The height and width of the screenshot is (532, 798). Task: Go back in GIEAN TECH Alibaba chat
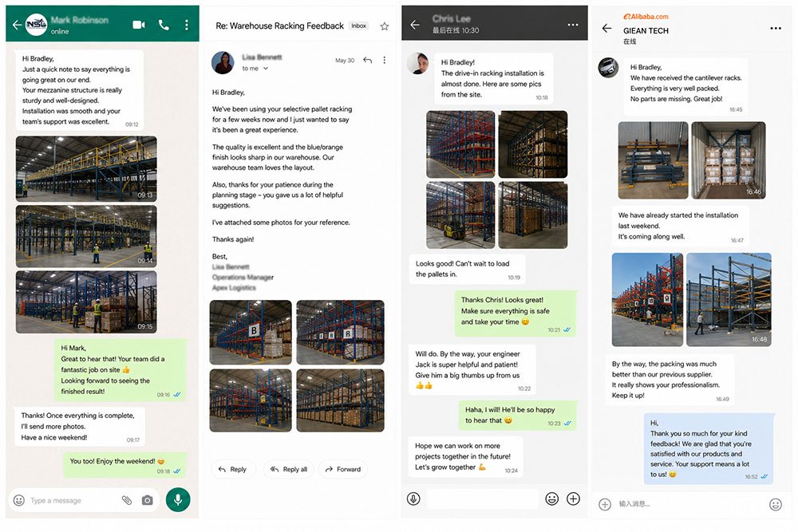click(x=606, y=29)
